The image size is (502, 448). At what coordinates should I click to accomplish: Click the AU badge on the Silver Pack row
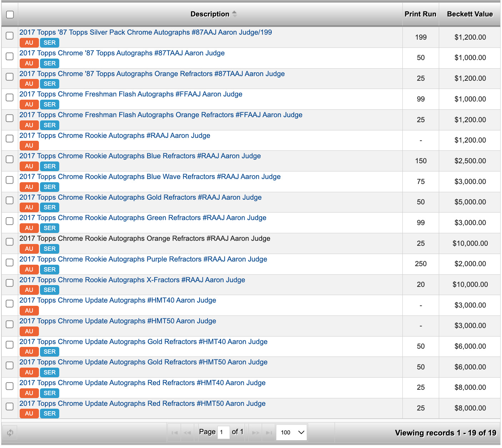click(x=29, y=43)
